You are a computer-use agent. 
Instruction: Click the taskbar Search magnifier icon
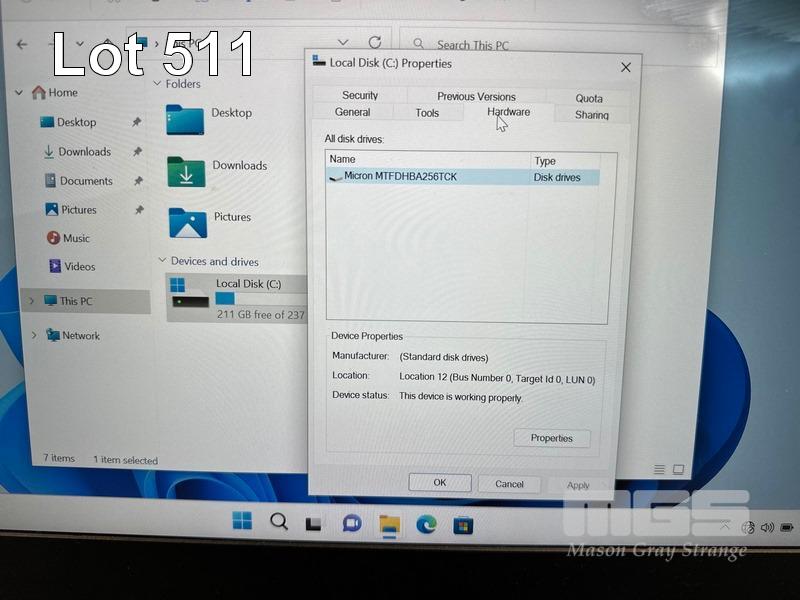pyautogui.click(x=279, y=521)
